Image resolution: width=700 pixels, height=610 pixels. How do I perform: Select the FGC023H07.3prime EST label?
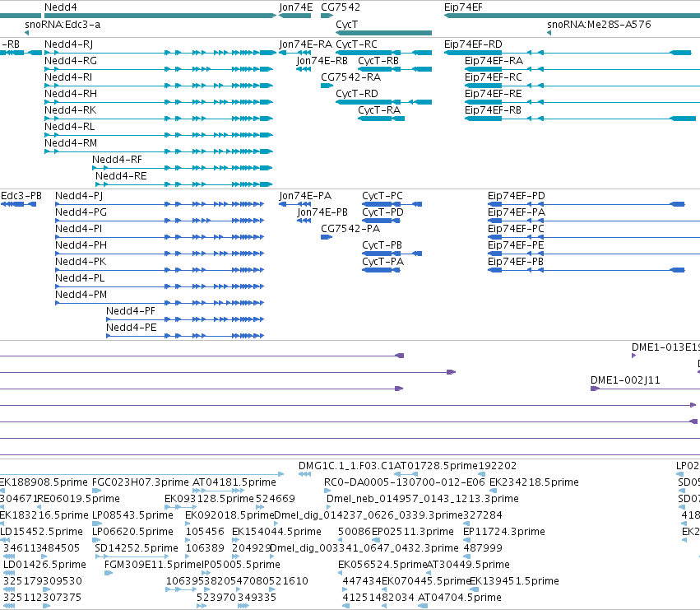(140, 482)
